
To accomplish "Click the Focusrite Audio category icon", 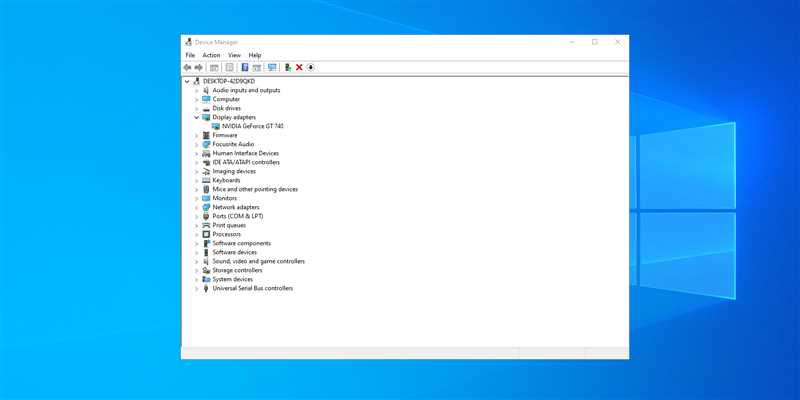I will [x=206, y=144].
